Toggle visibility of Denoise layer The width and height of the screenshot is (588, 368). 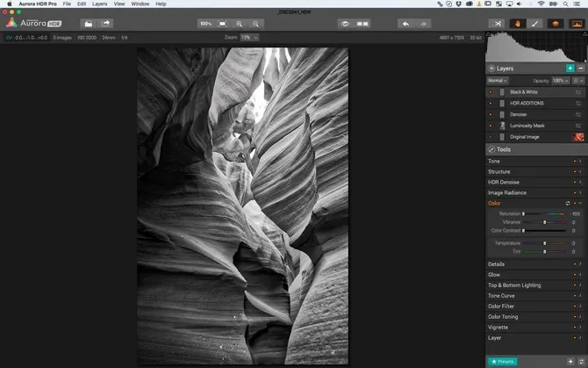pos(491,114)
